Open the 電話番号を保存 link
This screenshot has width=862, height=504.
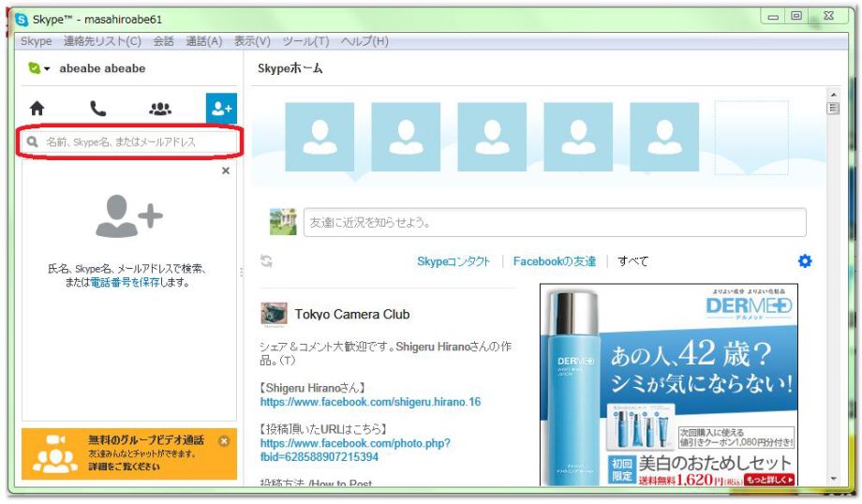[125, 283]
